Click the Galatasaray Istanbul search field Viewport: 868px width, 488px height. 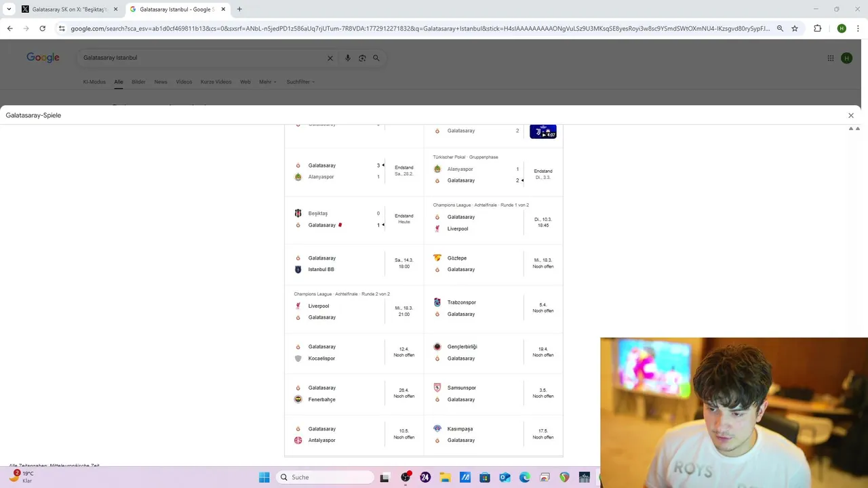point(203,58)
